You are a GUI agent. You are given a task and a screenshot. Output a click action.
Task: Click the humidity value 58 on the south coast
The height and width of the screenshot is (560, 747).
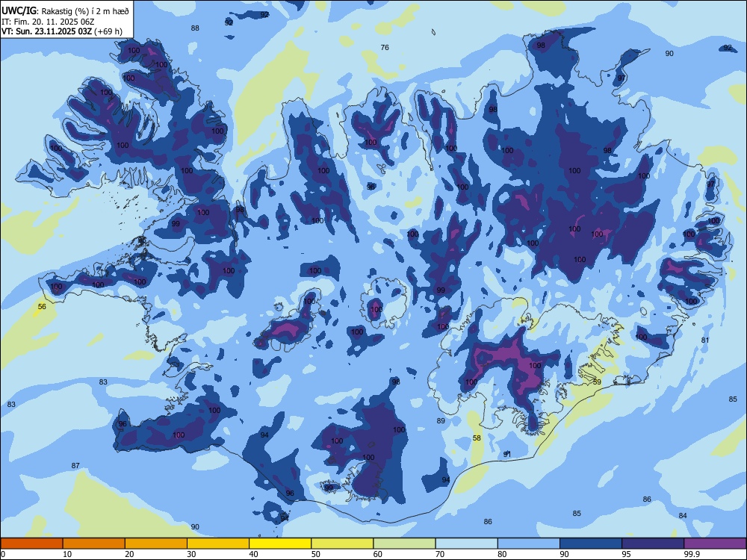[477, 438]
